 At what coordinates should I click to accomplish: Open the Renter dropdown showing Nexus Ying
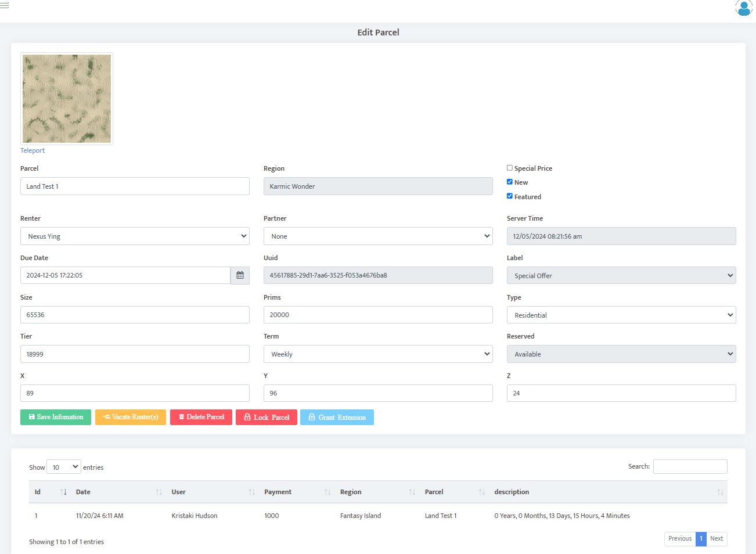[x=135, y=236]
